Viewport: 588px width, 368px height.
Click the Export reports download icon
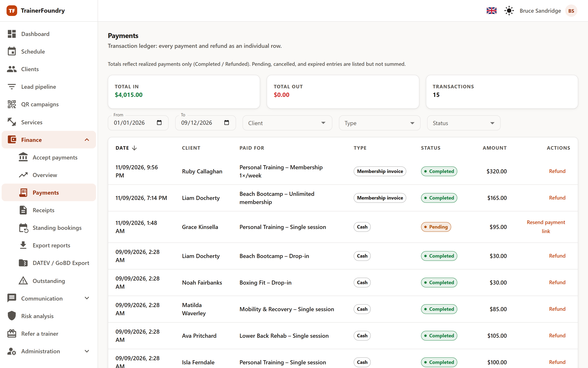(x=23, y=245)
